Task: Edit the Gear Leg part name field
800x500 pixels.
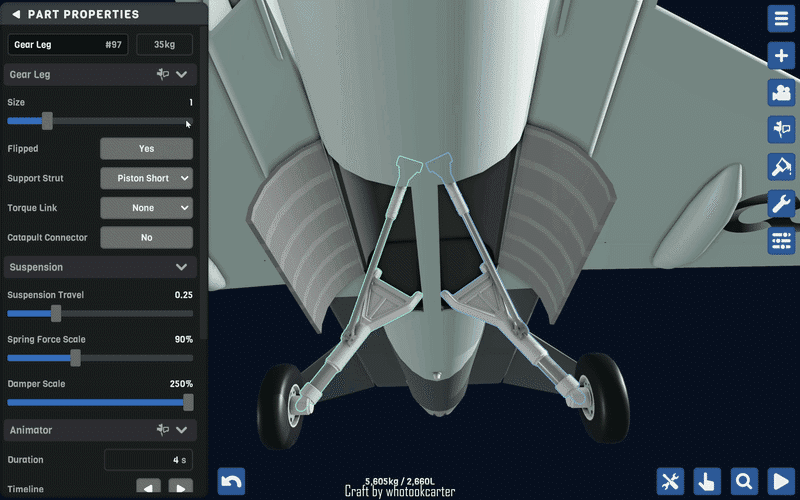Action: 68,44
